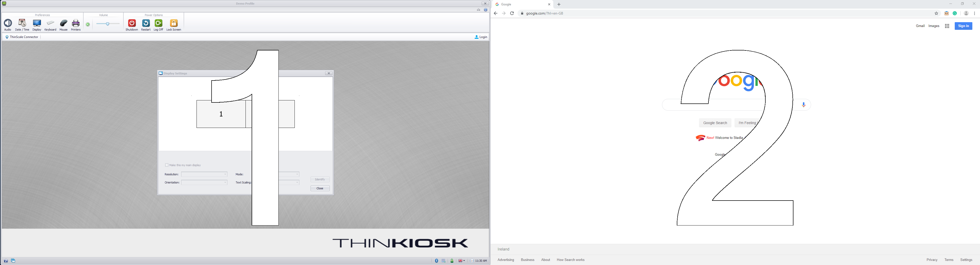Open Mouse preferences
Image resolution: width=980 pixels, height=265 pixels.
(x=64, y=25)
